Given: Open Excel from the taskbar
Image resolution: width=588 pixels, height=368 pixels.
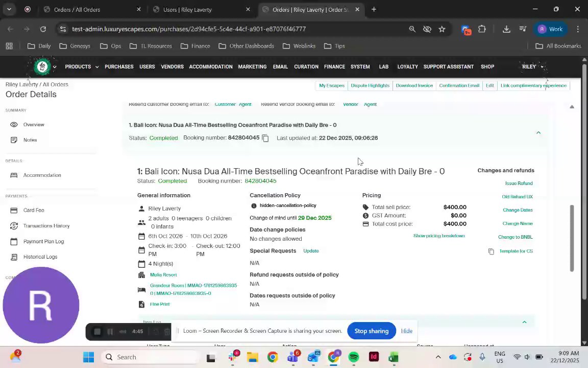Looking at the screenshot, I should (x=394, y=357).
